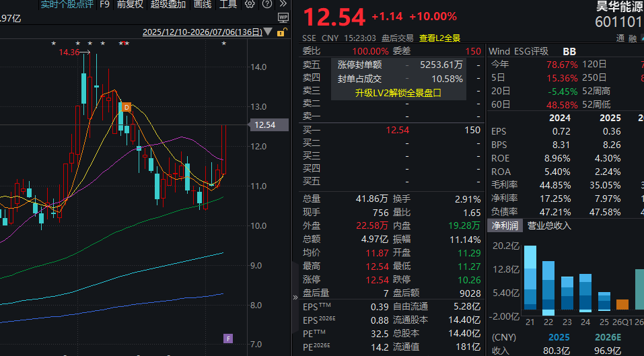Click 今年 return value 78.67%
Screen dimensions: 644x356
[x=562, y=65]
